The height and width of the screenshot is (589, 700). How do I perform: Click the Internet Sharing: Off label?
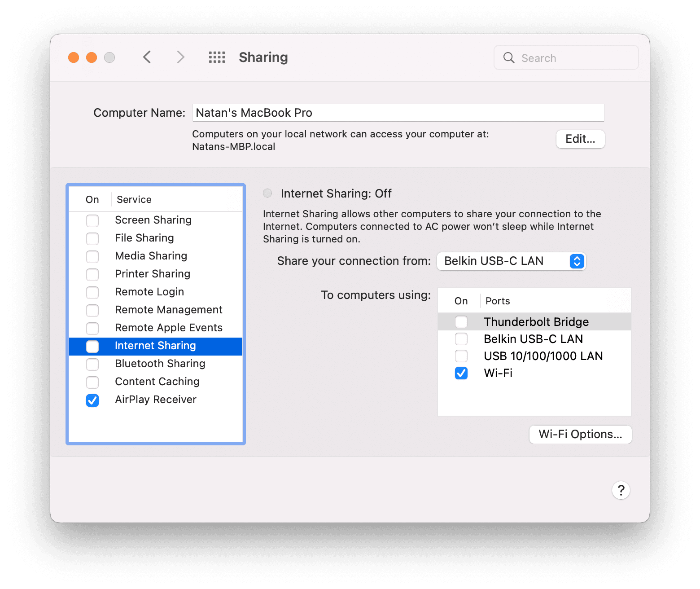tap(336, 193)
